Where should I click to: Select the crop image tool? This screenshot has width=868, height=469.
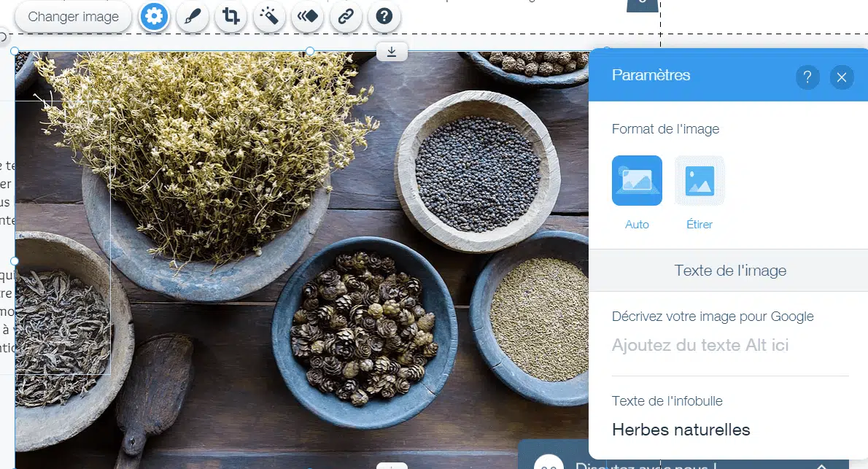(x=231, y=17)
